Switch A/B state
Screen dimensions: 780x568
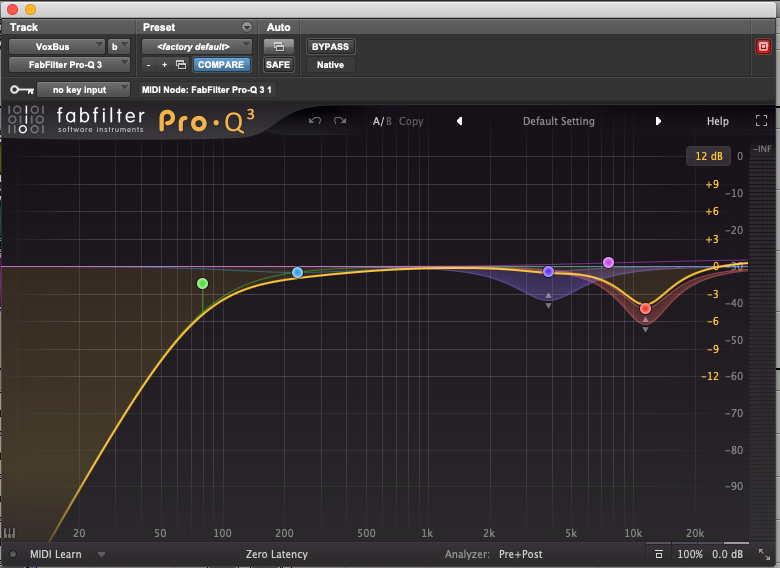tap(382, 121)
